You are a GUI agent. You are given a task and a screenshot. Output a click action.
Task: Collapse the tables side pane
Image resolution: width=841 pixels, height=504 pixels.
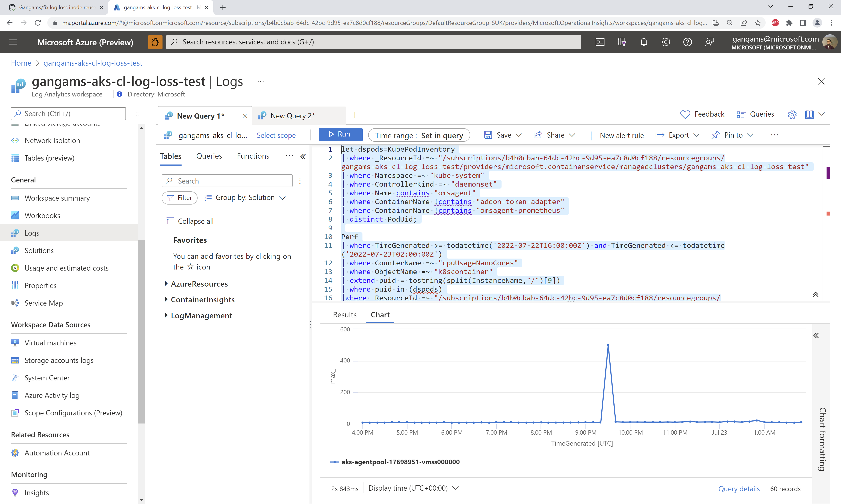pyautogui.click(x=303, y=157)
